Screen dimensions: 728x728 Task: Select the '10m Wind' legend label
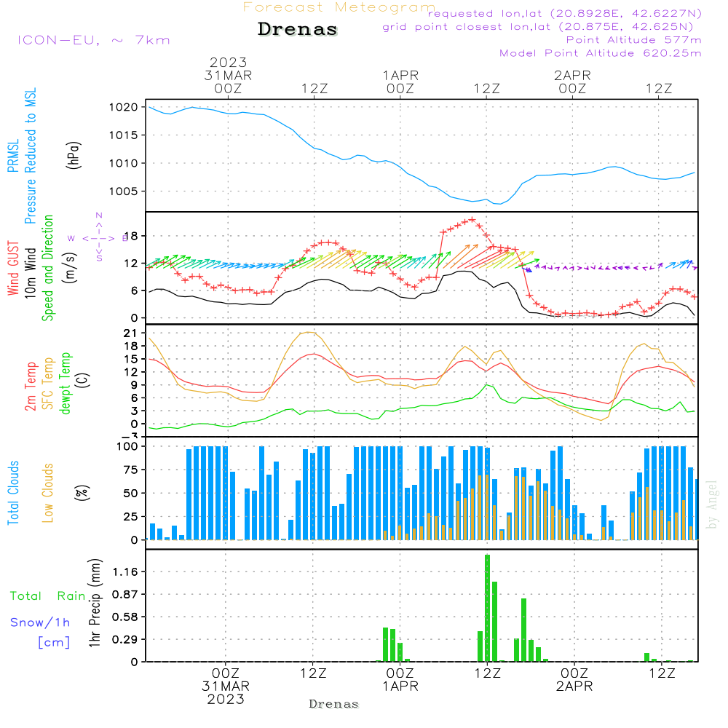pyautogui.click(x=30, y=272)
